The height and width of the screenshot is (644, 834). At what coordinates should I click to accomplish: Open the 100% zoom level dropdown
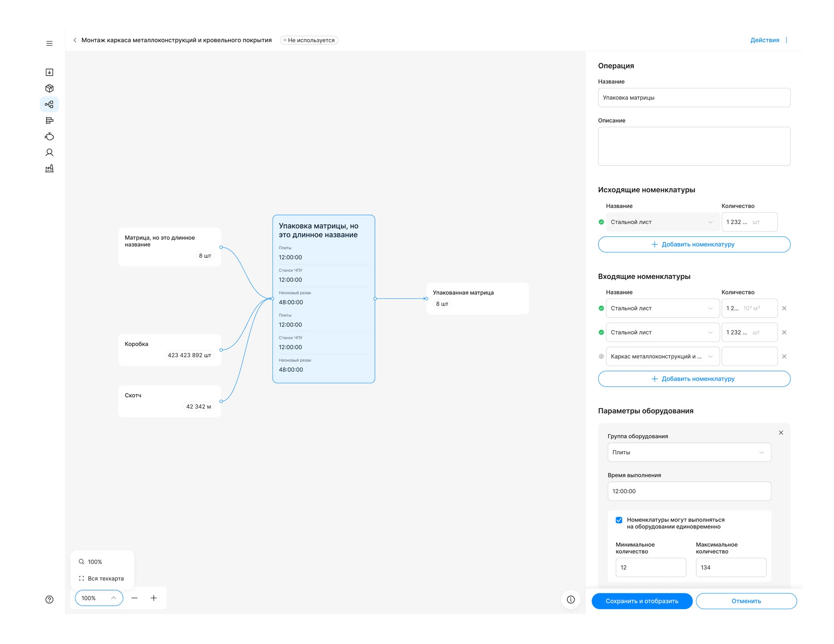point(99,598)
